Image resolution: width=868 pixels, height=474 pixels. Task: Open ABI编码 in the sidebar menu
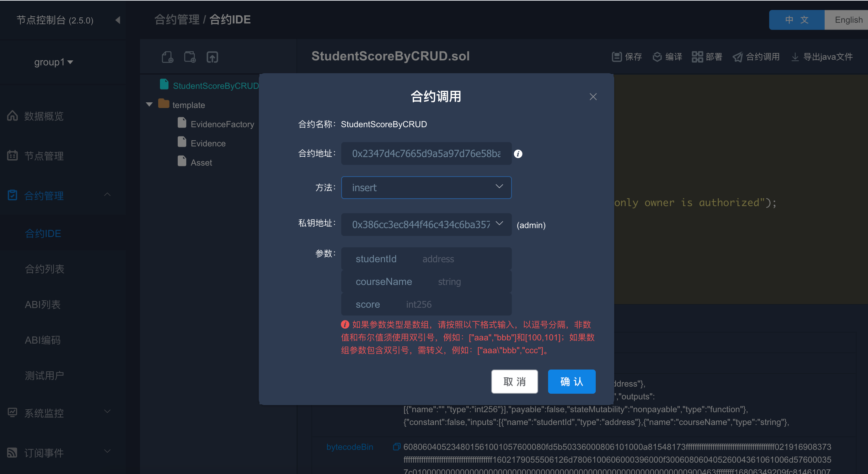pos(43,340)
